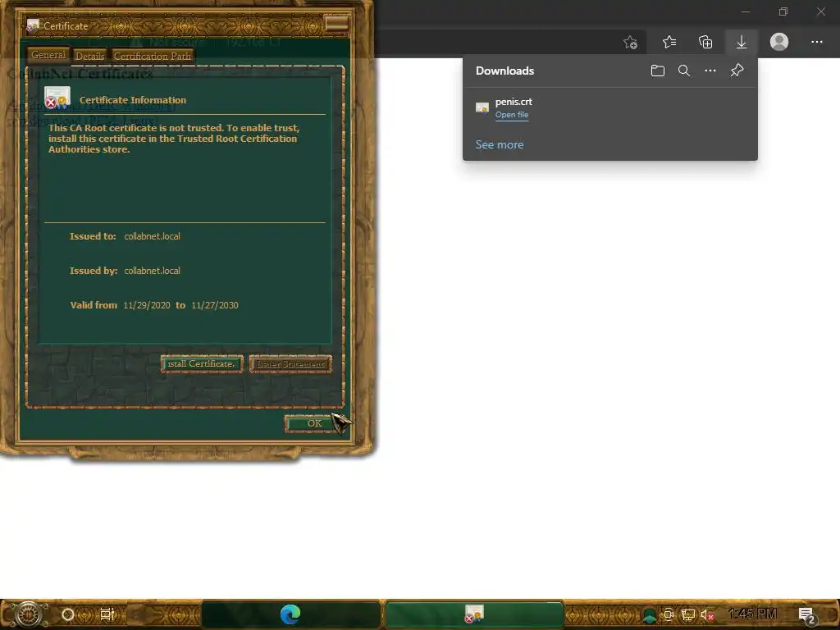The image size is (840, 630).
Task: Select Issued by collabnet.local value
Action: coord(152,271)
